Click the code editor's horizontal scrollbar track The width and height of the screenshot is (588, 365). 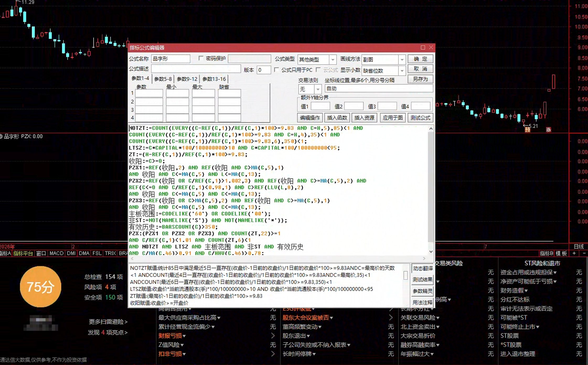pyautogui.click(x=278, y=258)
